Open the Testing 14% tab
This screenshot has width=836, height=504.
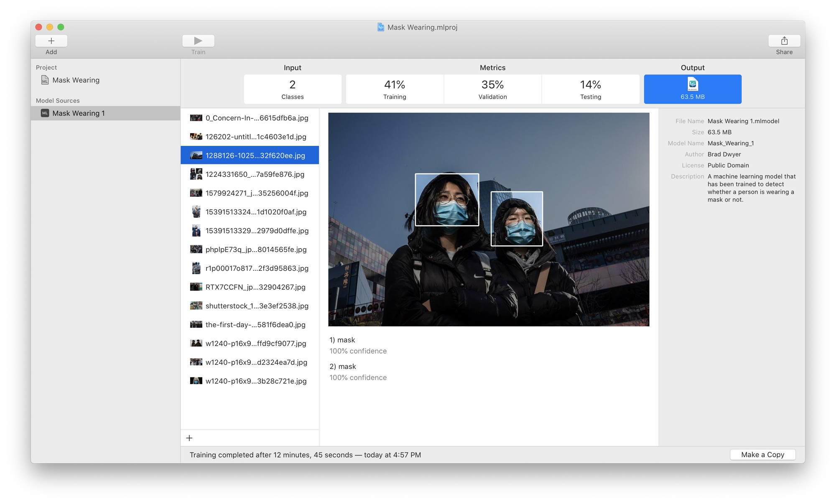click(590, 89)
